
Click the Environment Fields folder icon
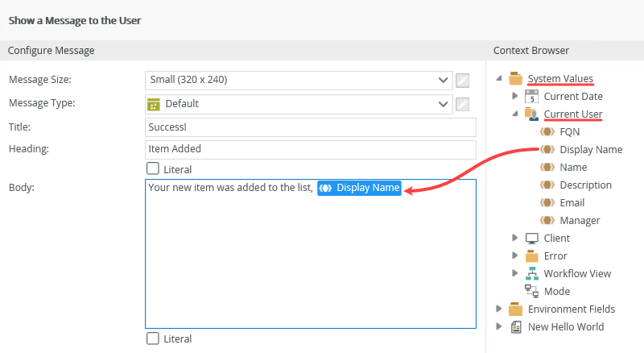515,309
